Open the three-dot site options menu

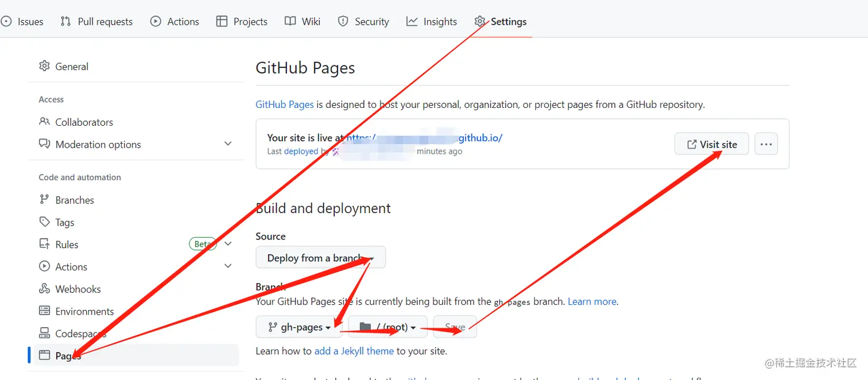click(x=766, y=144)
